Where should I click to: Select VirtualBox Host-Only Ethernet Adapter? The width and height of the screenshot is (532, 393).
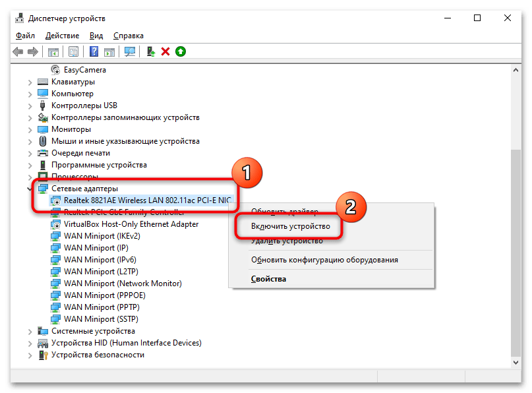pyautogui.click(x=131, y=224)
